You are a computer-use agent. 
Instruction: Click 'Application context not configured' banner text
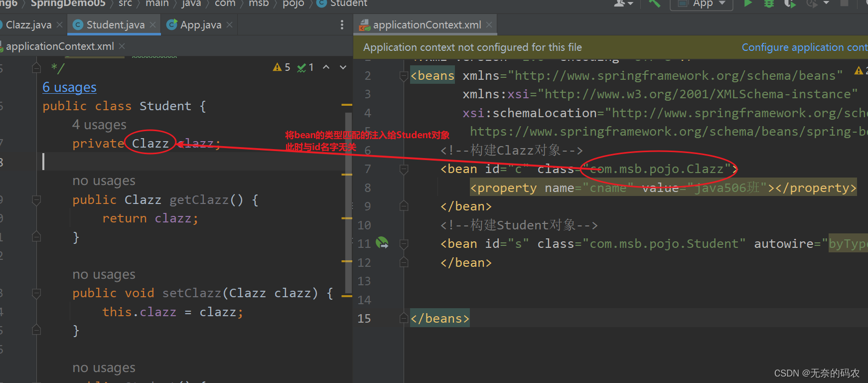coord(472,47)
